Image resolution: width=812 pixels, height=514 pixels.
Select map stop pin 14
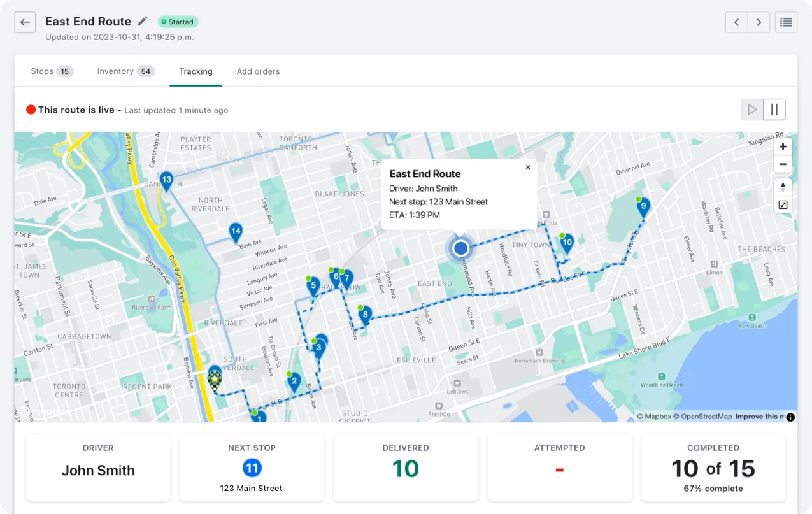[x=236, y=232]
